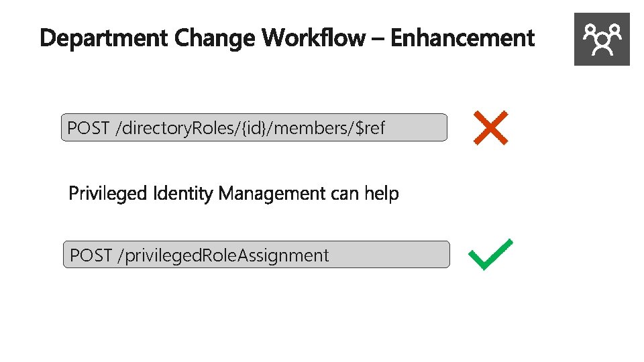Click the "$ref" path segment
The image size is (644, 362).
point(372,127)
